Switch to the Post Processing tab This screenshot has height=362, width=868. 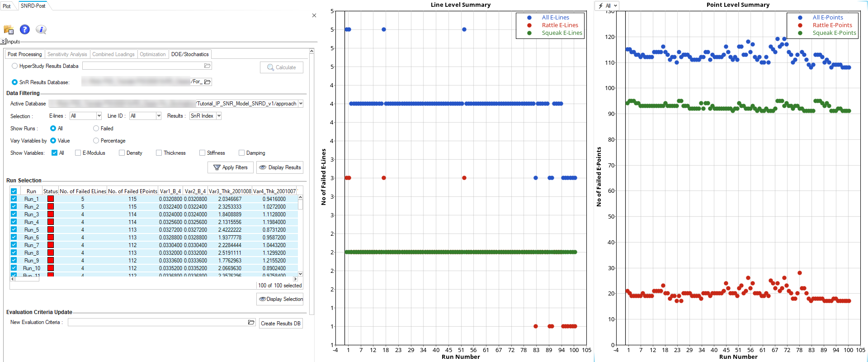tap(25, 54)
